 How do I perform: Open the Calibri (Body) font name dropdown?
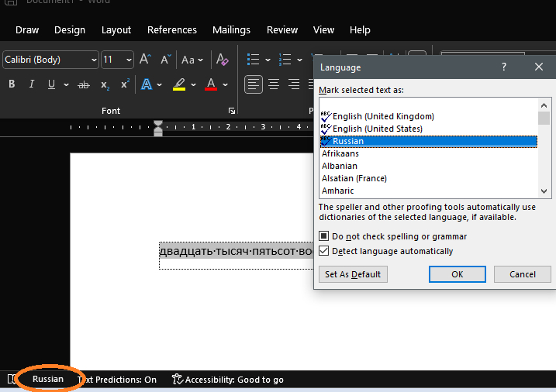(x=94, y=60)
